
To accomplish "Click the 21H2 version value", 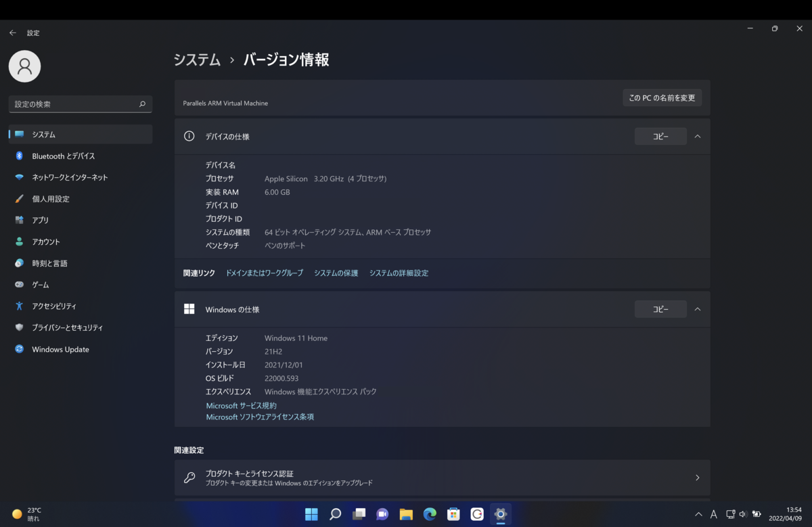I will point(273,352).
